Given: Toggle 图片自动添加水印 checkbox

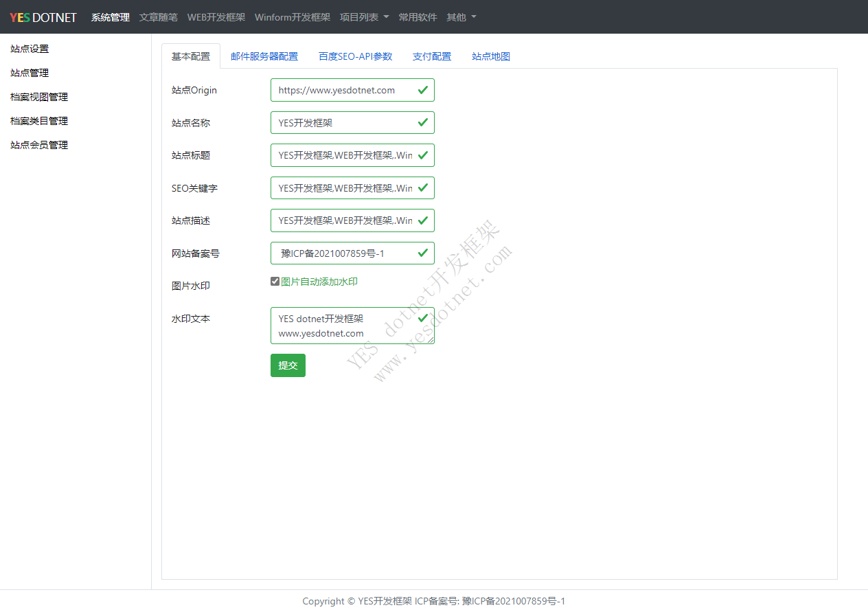Looking at the screenshot, I should (275, 282).
